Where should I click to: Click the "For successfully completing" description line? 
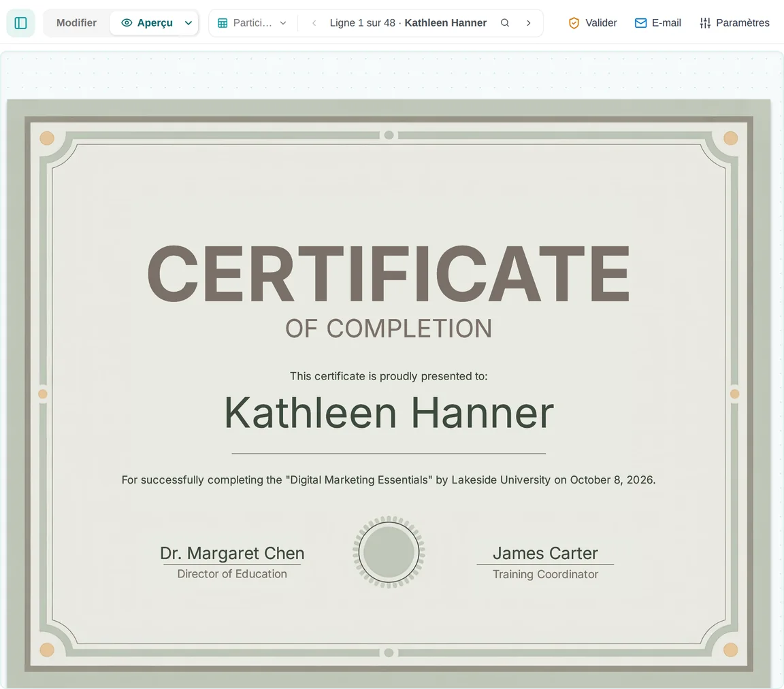click(389, 480)
